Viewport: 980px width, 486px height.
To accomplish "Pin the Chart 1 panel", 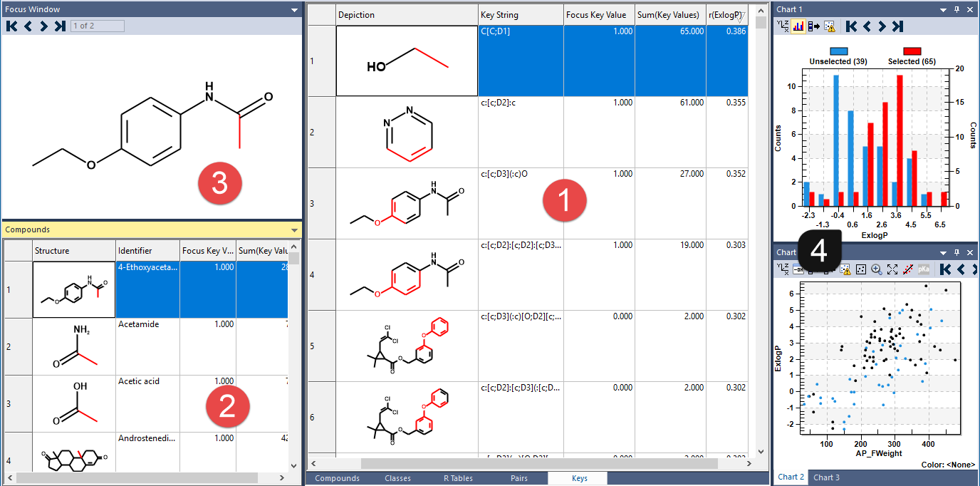I will coord(957,10).
